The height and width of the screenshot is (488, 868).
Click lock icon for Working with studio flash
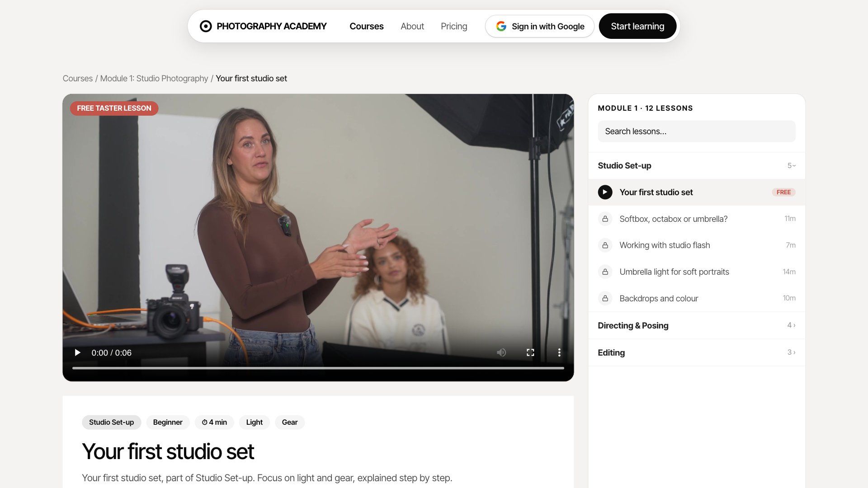coord(605,245)
